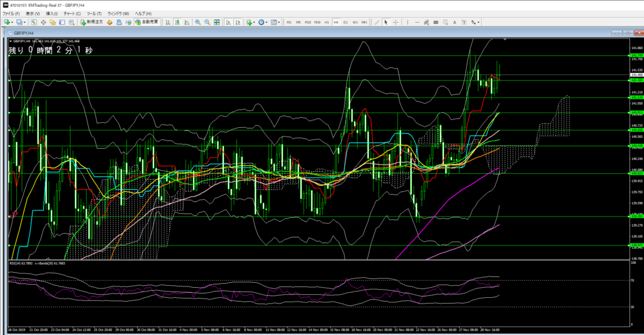Expand the Templates dropdown arrow
644x335 pixels.
(279, 22)
